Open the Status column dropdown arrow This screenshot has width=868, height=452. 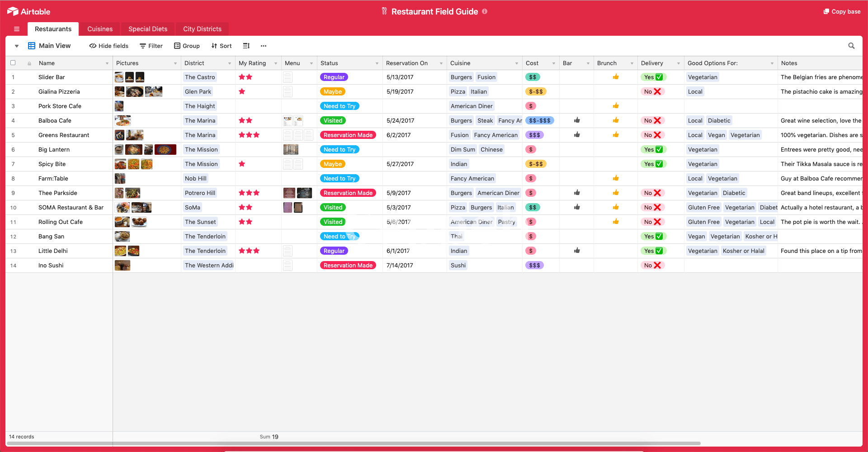click(377, 63)
